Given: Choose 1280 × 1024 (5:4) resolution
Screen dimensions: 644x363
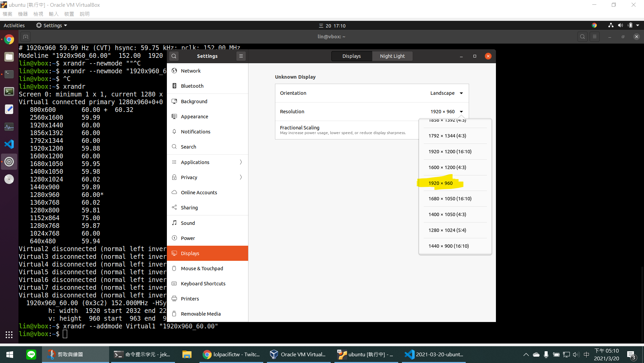Looking at the screenshot, I should [x=455, y=230].
